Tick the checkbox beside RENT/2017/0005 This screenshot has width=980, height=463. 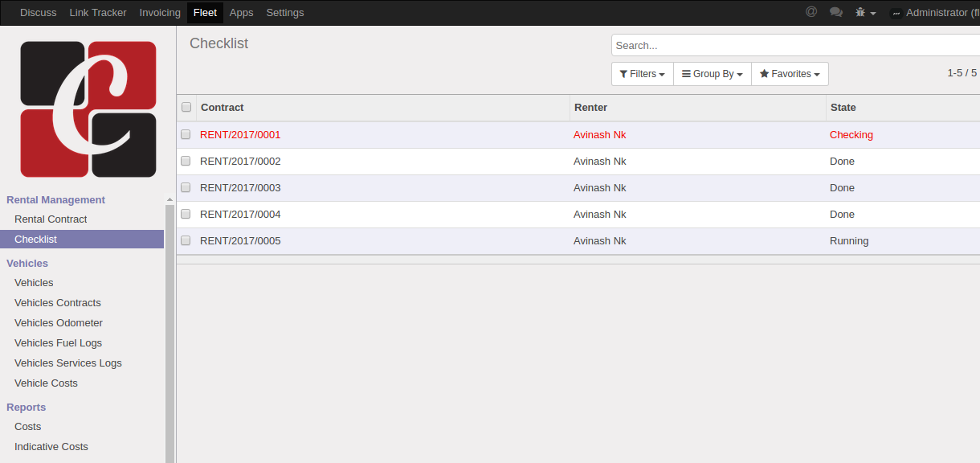coord(186,240)
